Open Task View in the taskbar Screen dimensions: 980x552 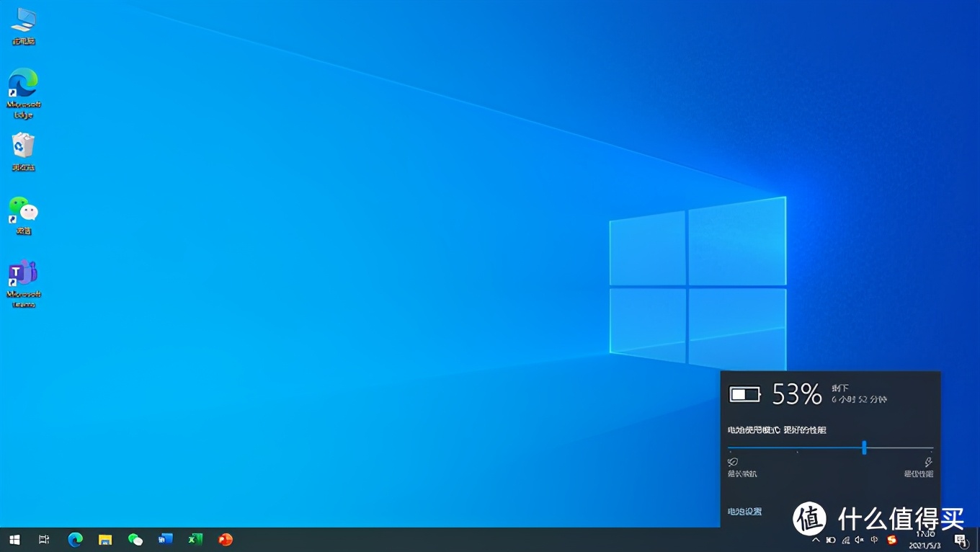click(44, 539)
